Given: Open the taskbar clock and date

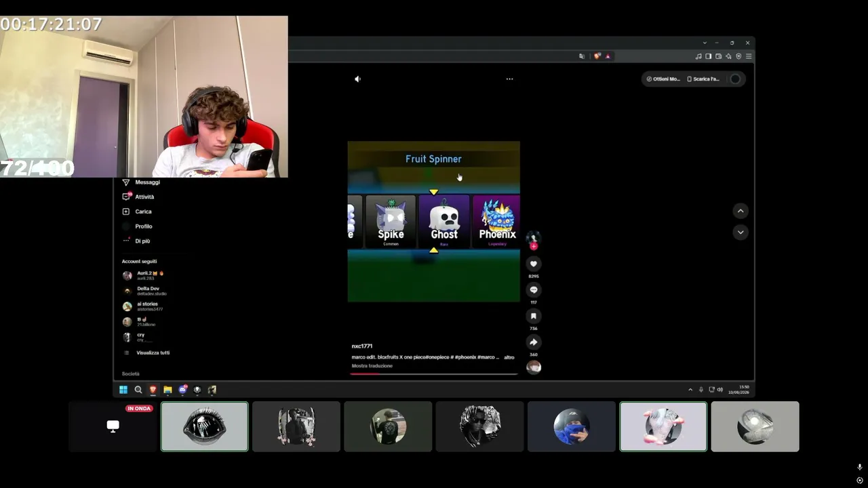Looking at the screenshot, I should (x=739, y=390).
